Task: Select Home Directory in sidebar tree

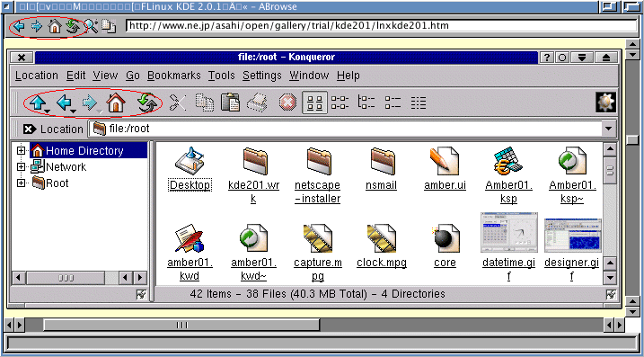Action: tap(84, 151)
